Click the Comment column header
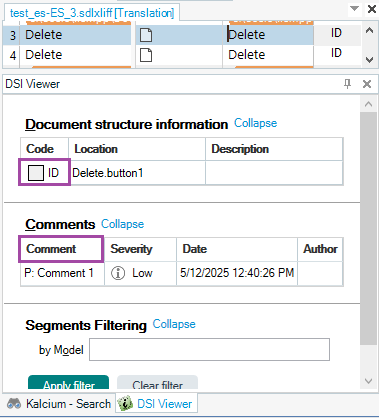 (x=61, y=249)
